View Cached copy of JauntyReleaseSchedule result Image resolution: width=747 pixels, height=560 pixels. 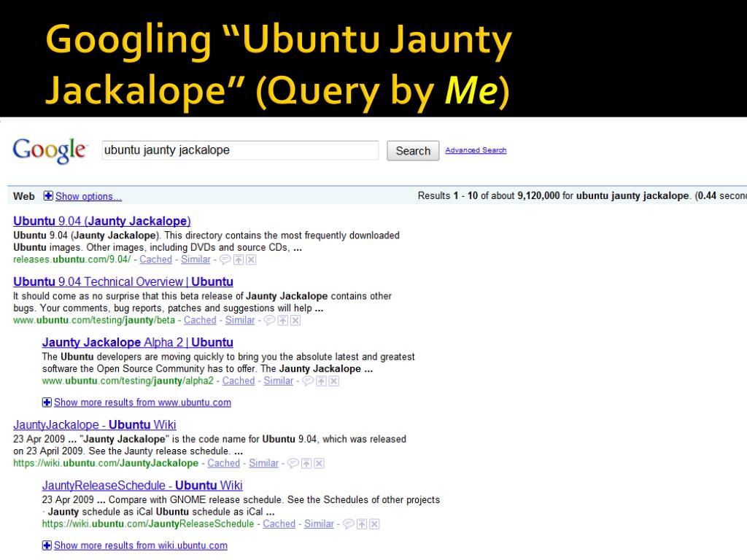pos(279,524)
